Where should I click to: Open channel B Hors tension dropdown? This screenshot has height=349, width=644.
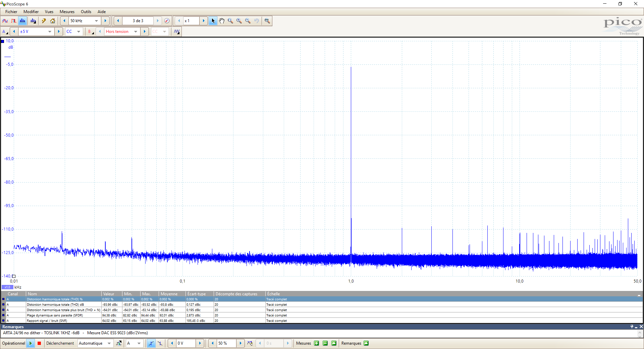pos(136,32)
